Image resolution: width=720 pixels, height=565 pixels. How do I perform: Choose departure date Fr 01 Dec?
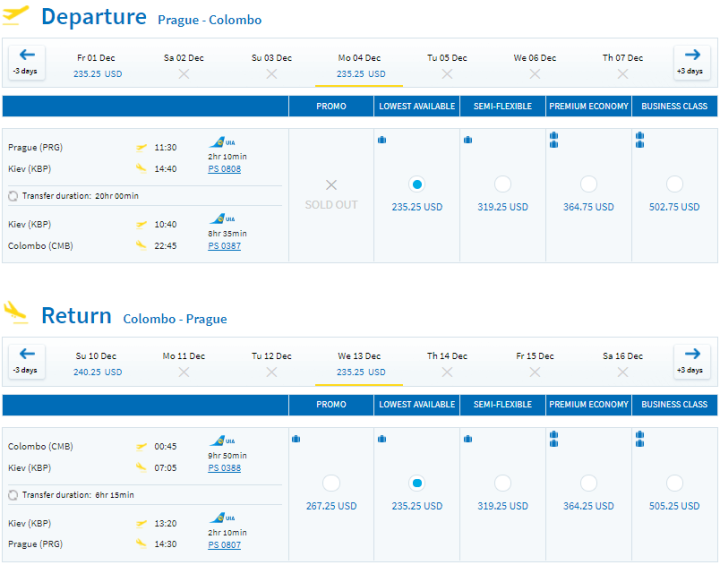(95, 65)
